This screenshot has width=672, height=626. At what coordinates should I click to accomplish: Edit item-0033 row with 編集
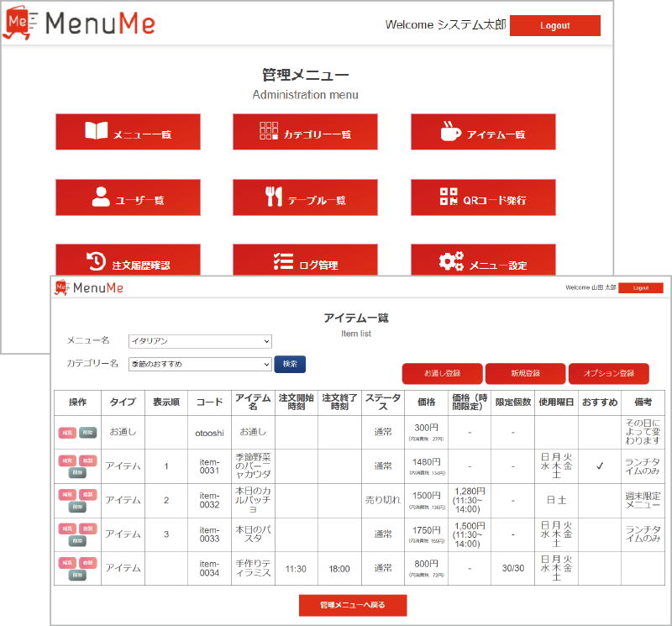pyautogui.click(x=67, y=529)
